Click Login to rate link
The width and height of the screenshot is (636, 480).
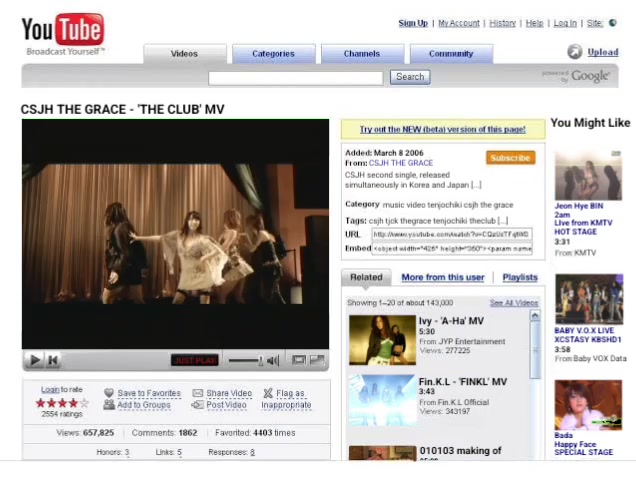pos(50,390)
